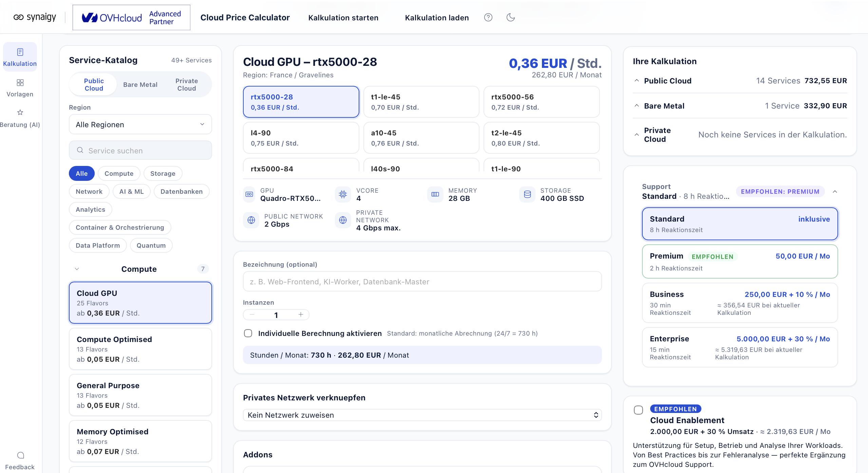This screenshot has height=473, width=868.
Task: Click the Private Network globe icon
Action: [343, 220]
